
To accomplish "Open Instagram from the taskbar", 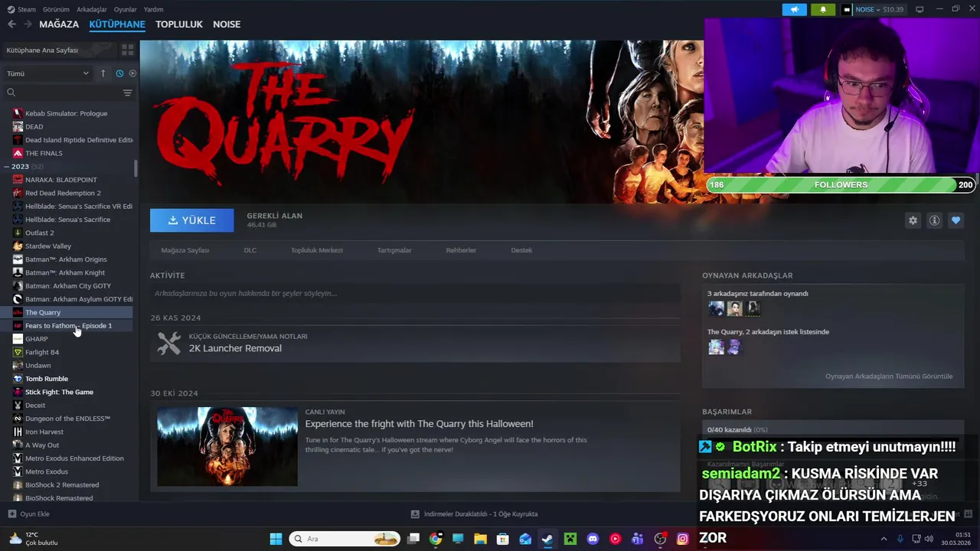I will [682, 539].
